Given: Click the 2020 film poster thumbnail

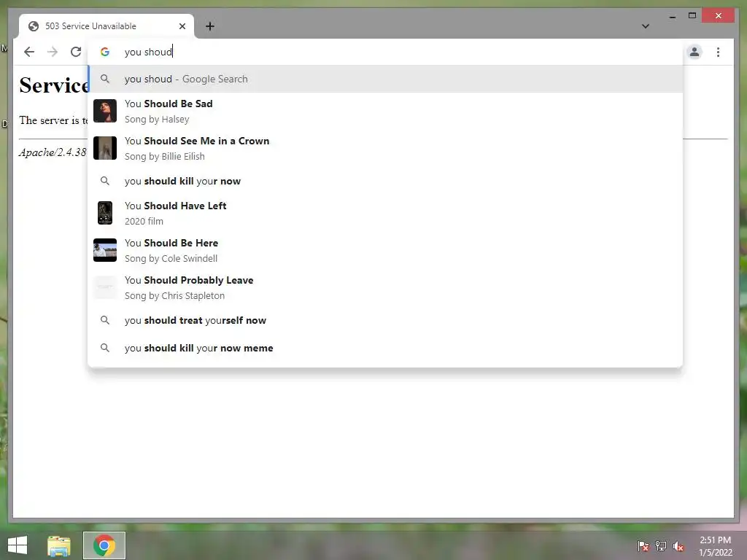Looking at the screenshot, I should click(x=105, y=213).
